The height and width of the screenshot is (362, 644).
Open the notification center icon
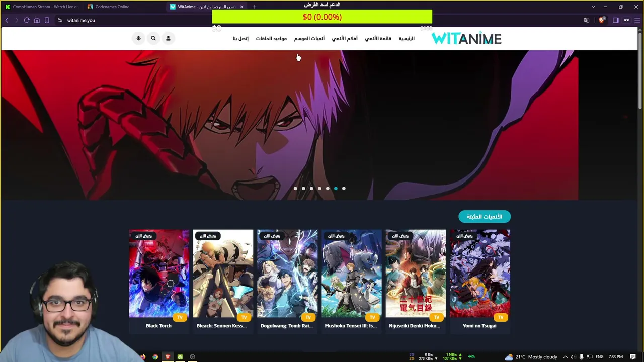coord(633,357)
